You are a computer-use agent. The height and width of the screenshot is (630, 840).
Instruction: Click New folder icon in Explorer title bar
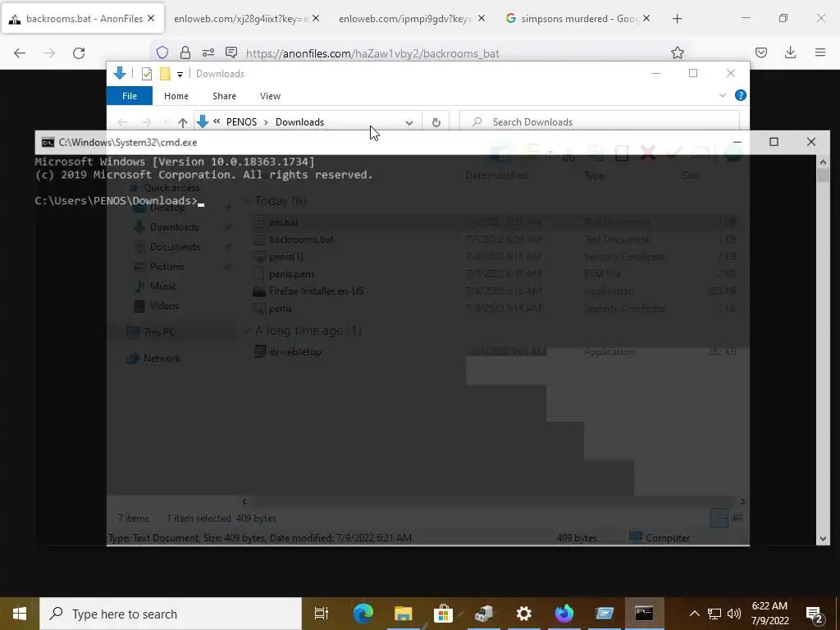click(165, 74)
